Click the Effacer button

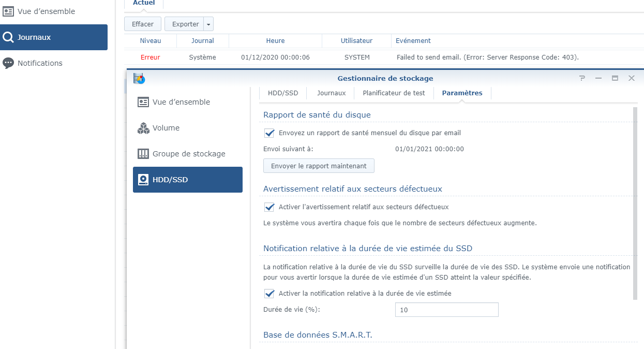point(143,24)
